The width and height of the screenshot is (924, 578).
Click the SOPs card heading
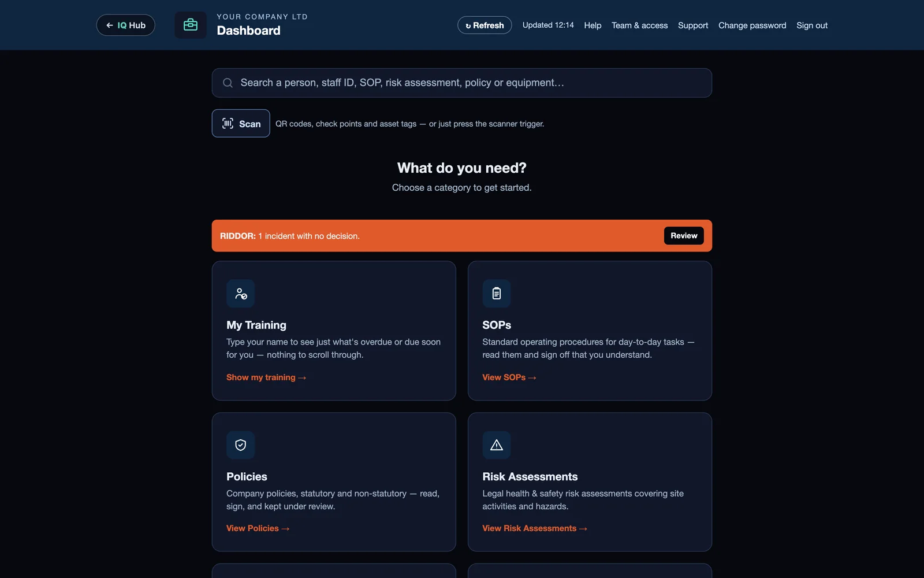497,325
